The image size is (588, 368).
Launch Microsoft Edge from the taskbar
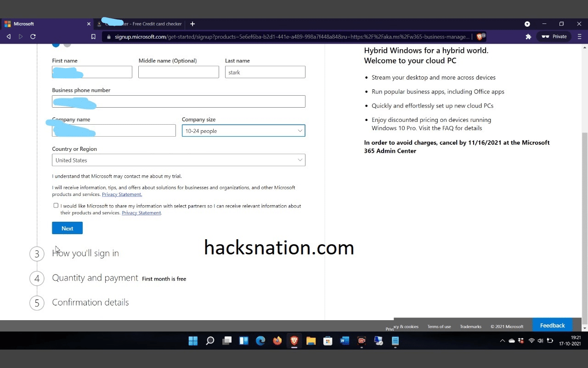click(260, 341)
